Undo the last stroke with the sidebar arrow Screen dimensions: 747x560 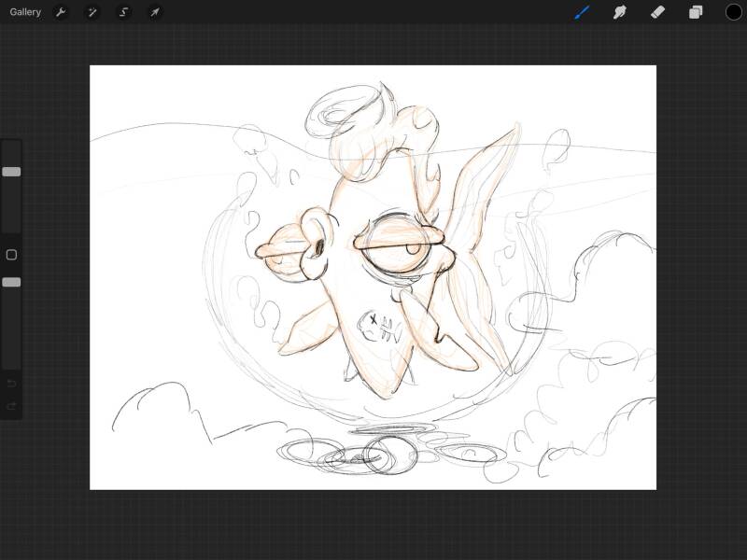(x=12, y=384)
